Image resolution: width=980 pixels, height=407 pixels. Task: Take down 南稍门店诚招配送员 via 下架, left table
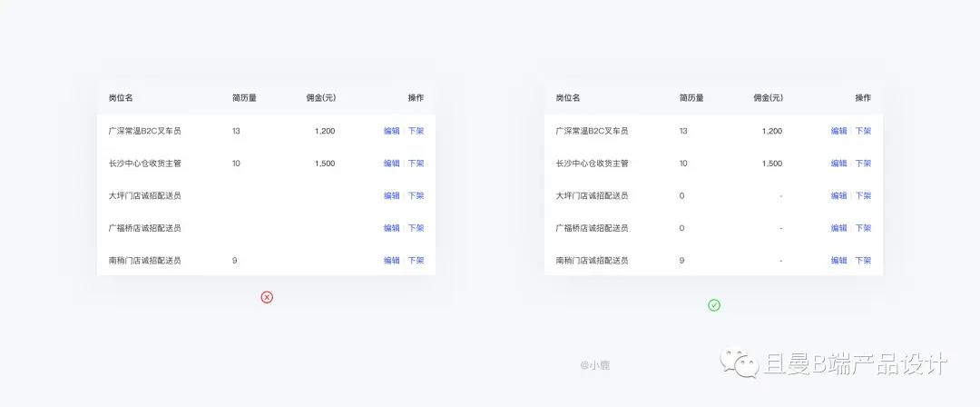[x=416, y=261]
